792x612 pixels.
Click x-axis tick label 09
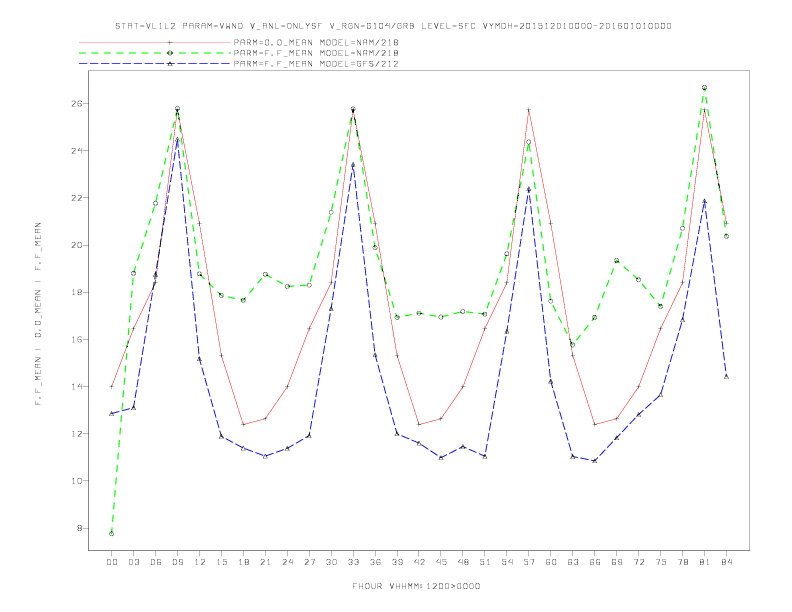click(x=177, y=562)
